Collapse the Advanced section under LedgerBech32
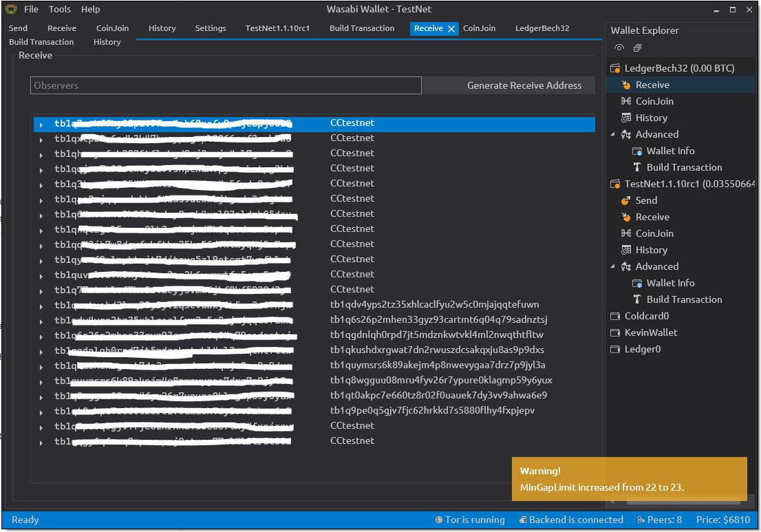The image size is (761, 532). pyautogui.click(x=612, y=134)
